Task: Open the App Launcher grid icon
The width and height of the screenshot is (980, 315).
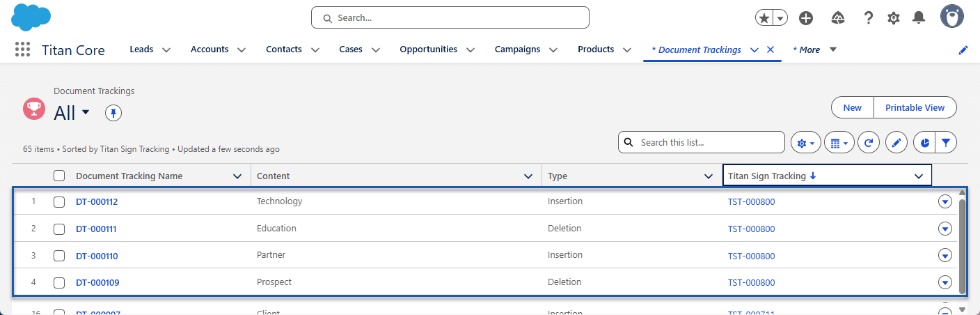Action: tap(22, 49)
